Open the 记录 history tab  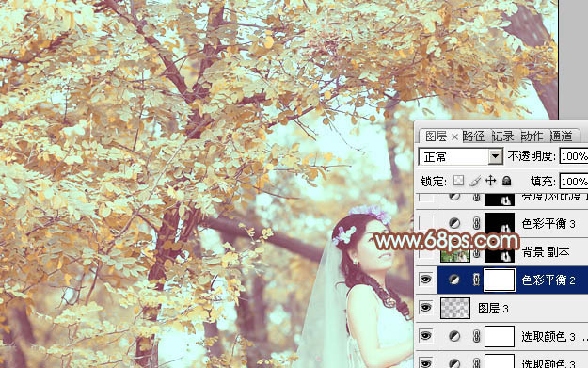(x=503, y=136)
